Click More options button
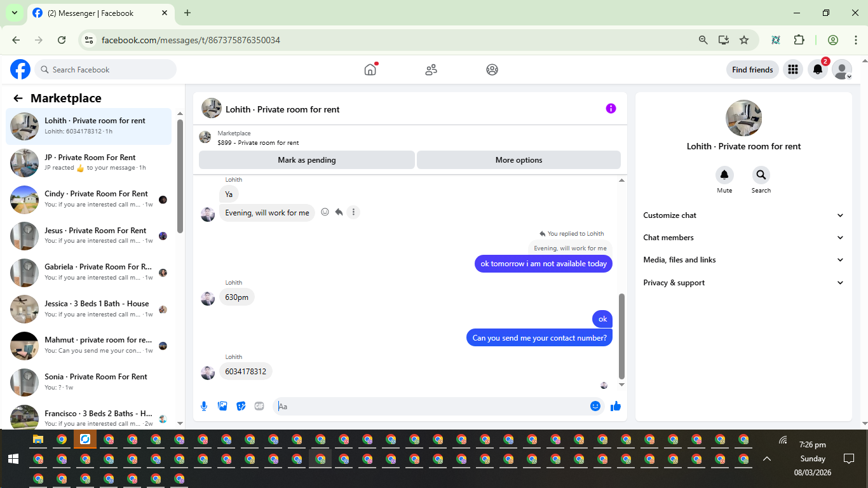 coord(519,160)
